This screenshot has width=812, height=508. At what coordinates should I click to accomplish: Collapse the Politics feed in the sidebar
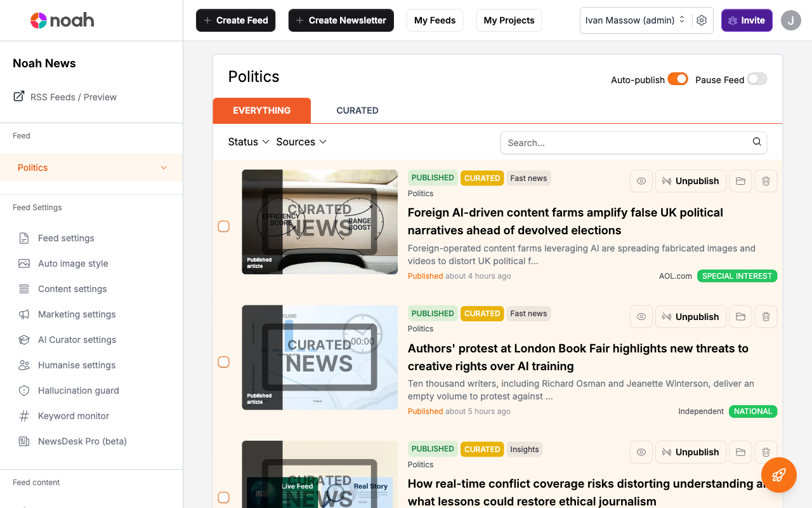[x=163, y=168]
